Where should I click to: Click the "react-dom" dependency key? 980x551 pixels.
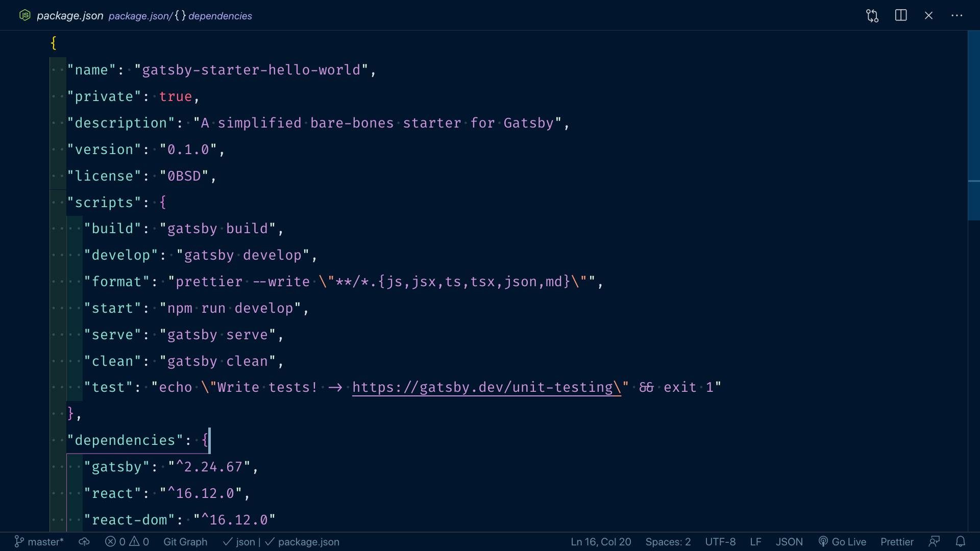(130, 520)
